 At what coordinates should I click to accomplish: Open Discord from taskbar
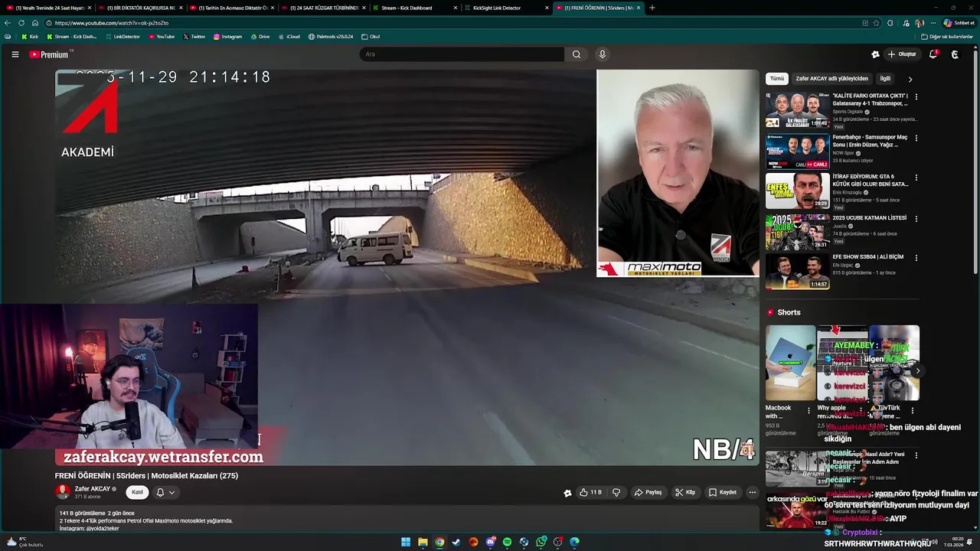pyautogui.click(x=490, y=542)
